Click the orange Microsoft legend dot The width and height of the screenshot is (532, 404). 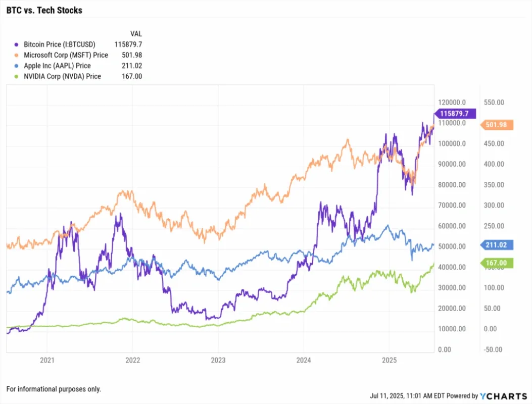[16, 55]
